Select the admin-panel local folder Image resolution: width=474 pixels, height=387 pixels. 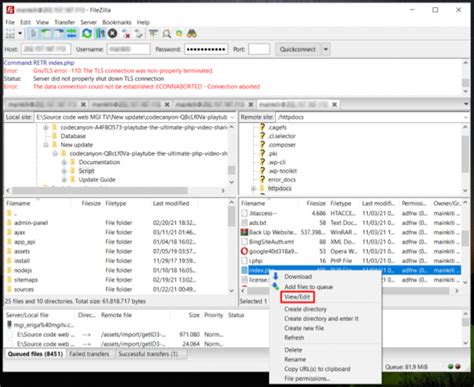(x=31, y=223)
